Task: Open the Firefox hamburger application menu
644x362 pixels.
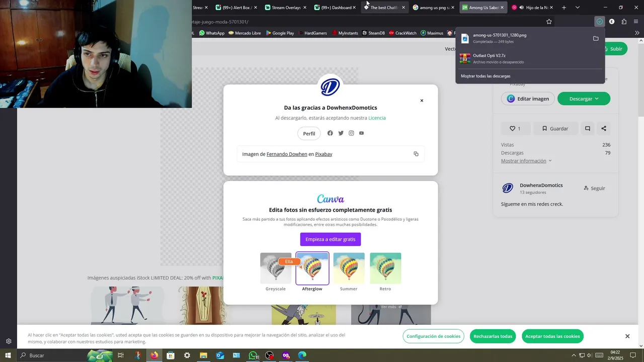Action: [636, 22]
